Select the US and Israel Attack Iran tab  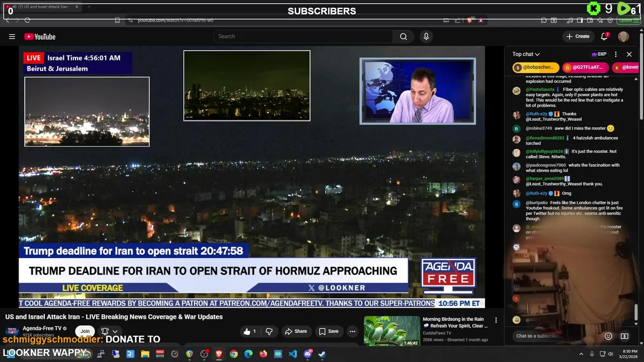pos(43,7)
